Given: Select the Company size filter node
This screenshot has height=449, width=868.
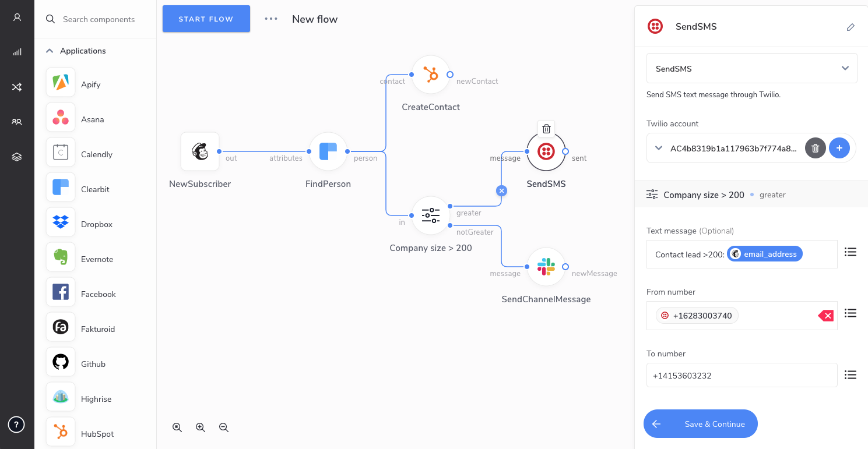Looking at the screenshot, I should [x=431, y=215].
